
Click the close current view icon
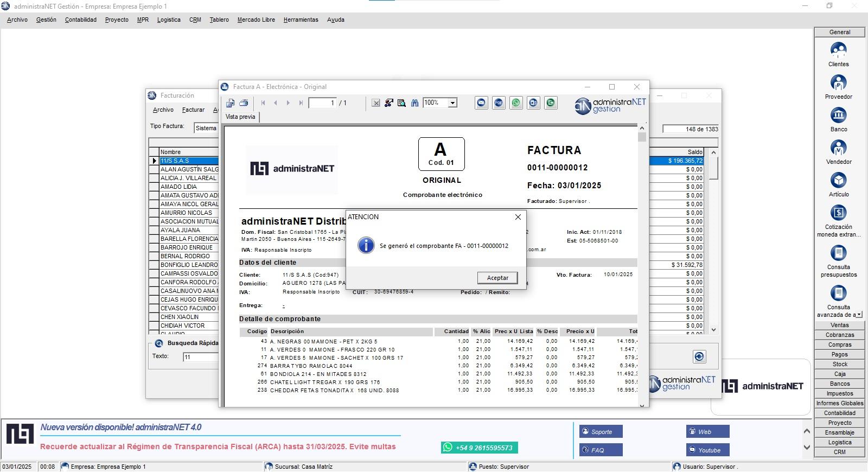click(375, 103)
